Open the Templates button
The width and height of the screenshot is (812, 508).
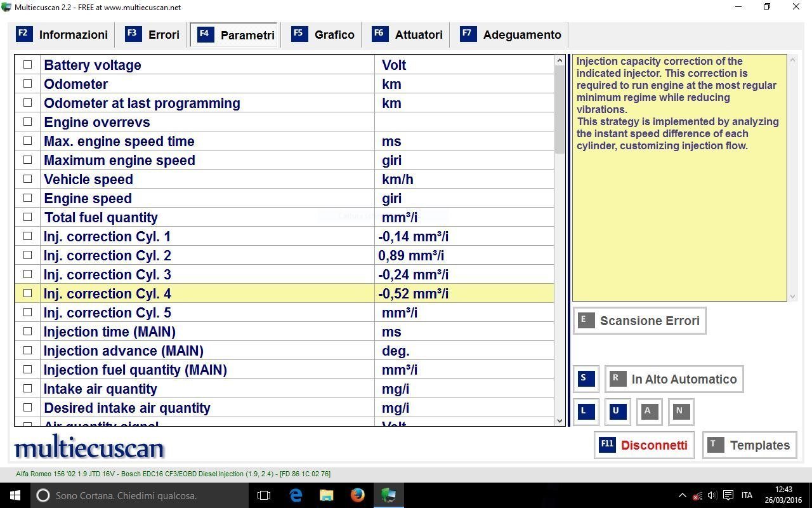click(x=750, y=445)
